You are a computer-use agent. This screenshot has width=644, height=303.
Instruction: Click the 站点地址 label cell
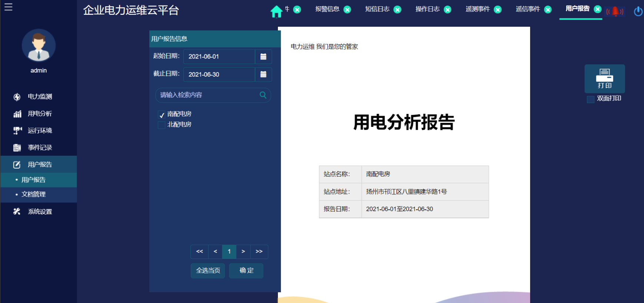click(341, 192)
